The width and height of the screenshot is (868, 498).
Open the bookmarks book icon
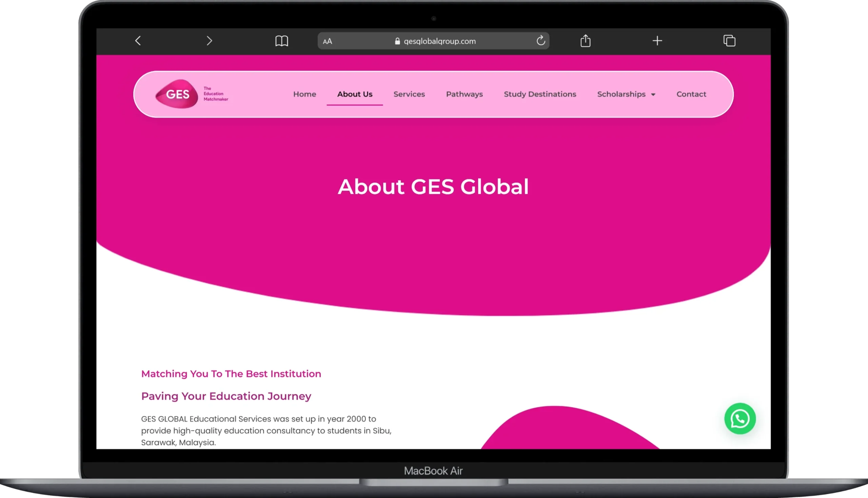coord(282,41)
